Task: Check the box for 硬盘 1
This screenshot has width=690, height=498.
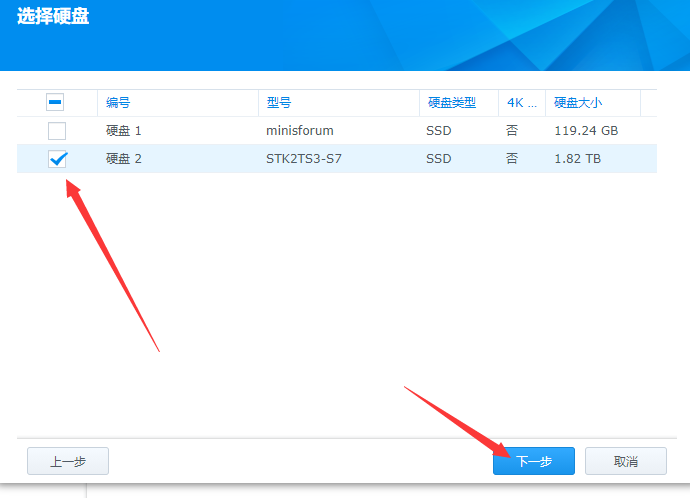Action: tap(57, 131)
